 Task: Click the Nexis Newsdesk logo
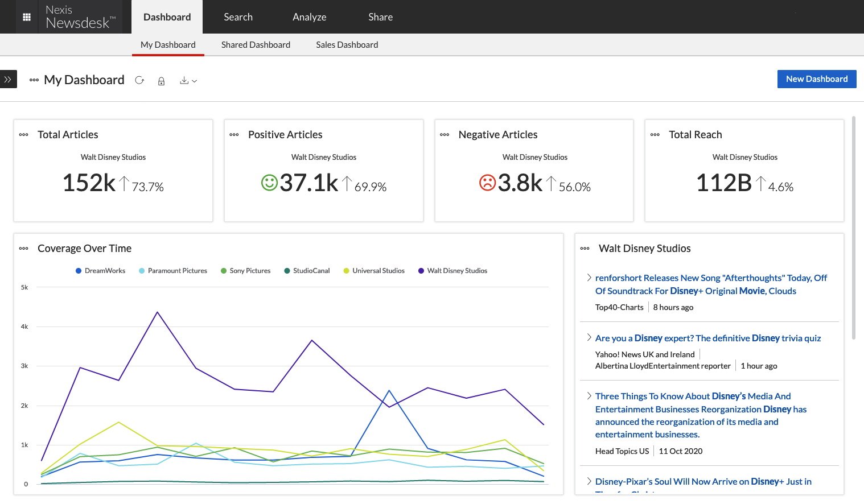pyautogui.click(x=80, y=17)
